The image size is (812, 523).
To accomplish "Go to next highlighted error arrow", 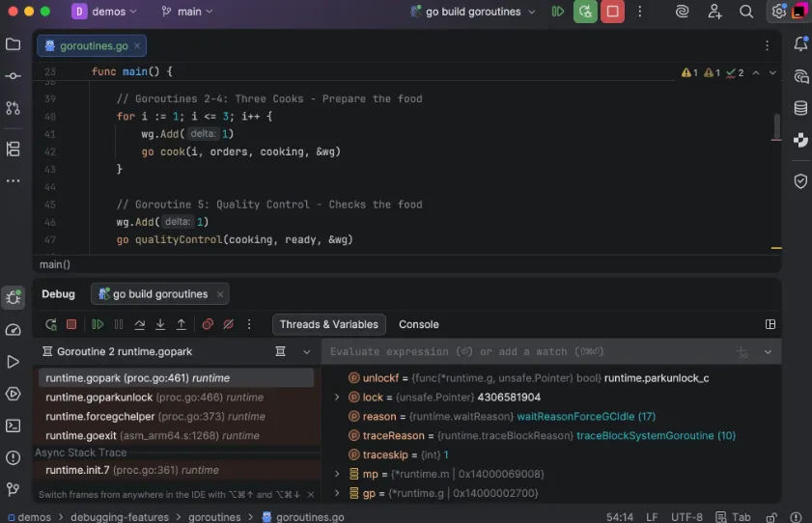I will (772, 73).
